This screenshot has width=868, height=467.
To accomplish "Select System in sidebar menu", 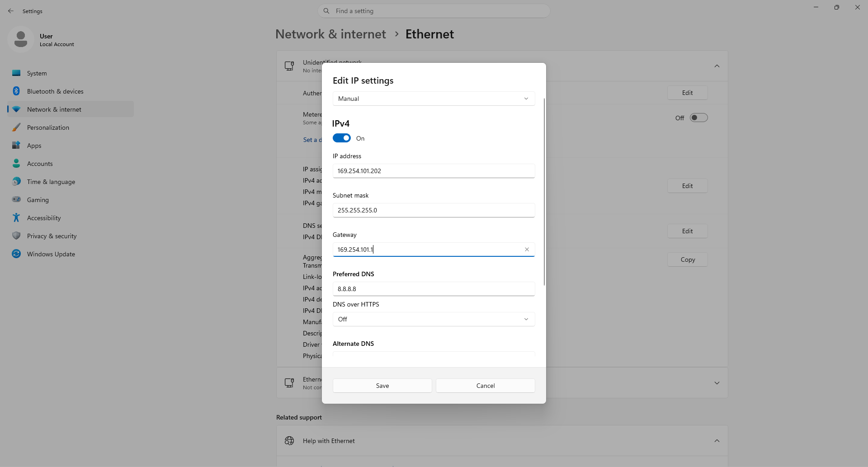I will (71, 73).
